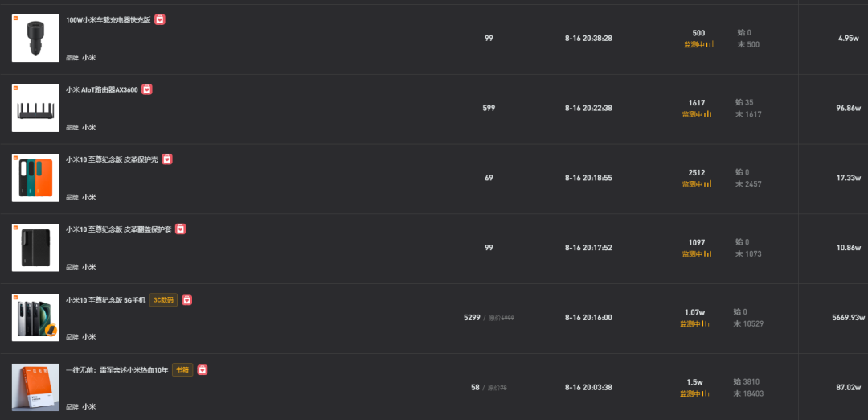The image size is (868, 420).
Task: Open monitoring chart icon for 1617 sales row
Action: pyautogui.click(x=708, y=114)
